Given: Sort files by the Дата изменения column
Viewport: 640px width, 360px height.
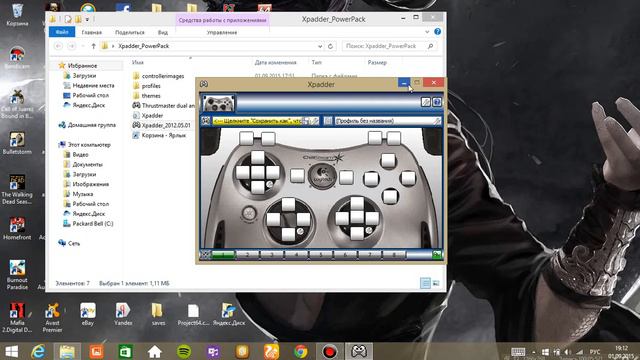Looking at the screenshot, I should tap(276, 62).
